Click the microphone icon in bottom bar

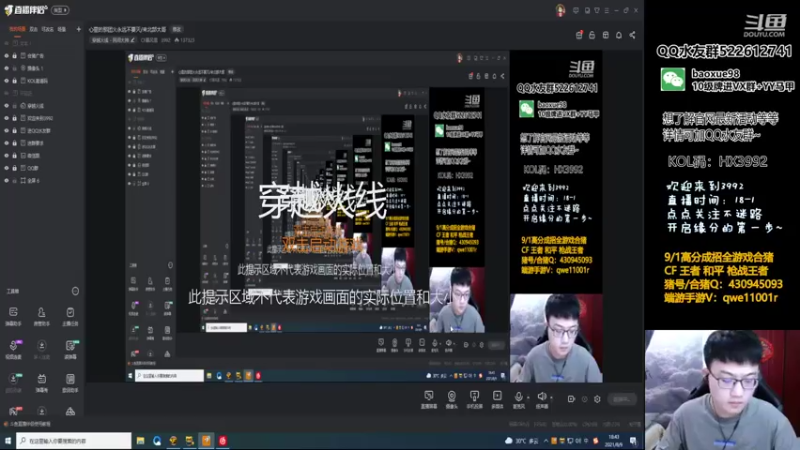point(518,396)
